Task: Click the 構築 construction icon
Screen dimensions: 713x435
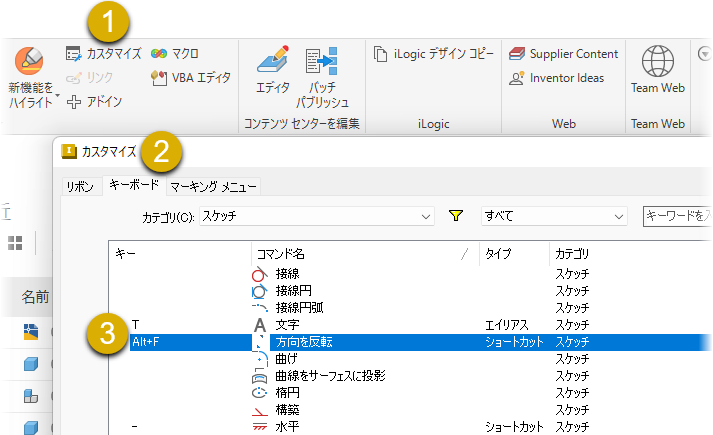Action: coord(260,411)
